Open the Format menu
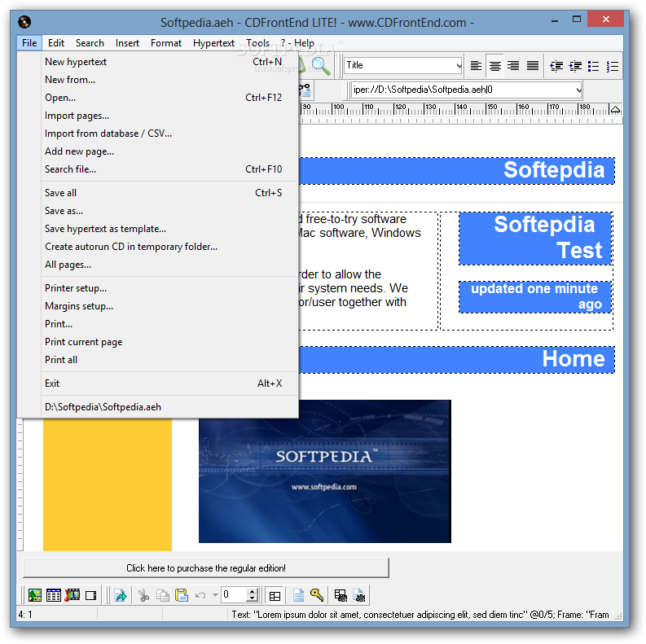This screenshot has height=644, width=646. point(166,43)
